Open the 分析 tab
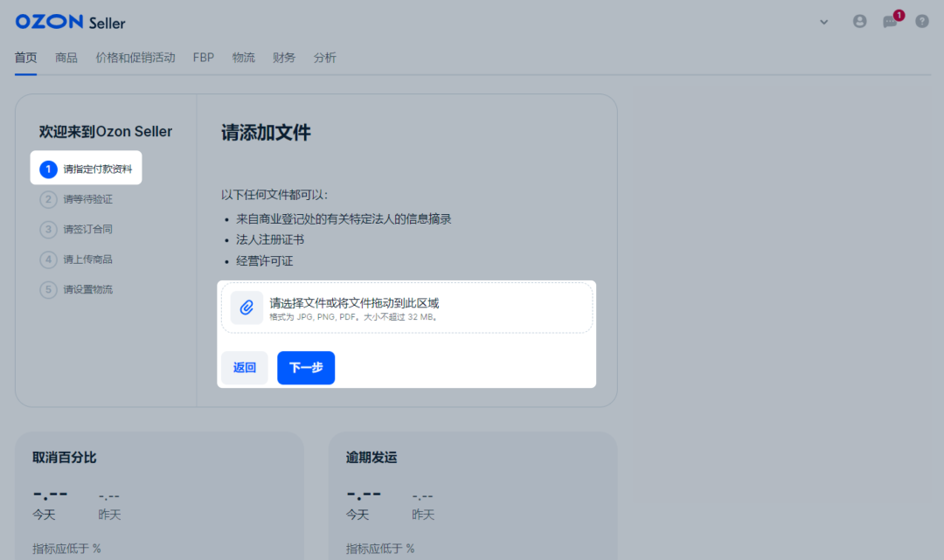The height and width of the screenshot is (560, 944). pyautogui.click(x=324, y=58)
